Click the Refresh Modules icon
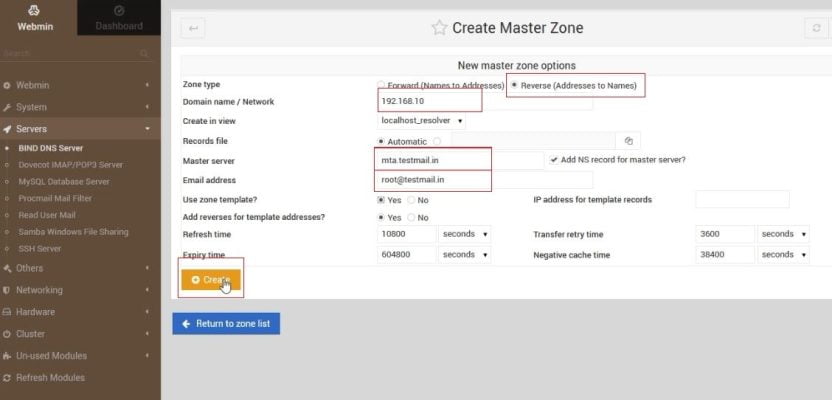The height and width of the screenshot is (400, 832). 8,378
